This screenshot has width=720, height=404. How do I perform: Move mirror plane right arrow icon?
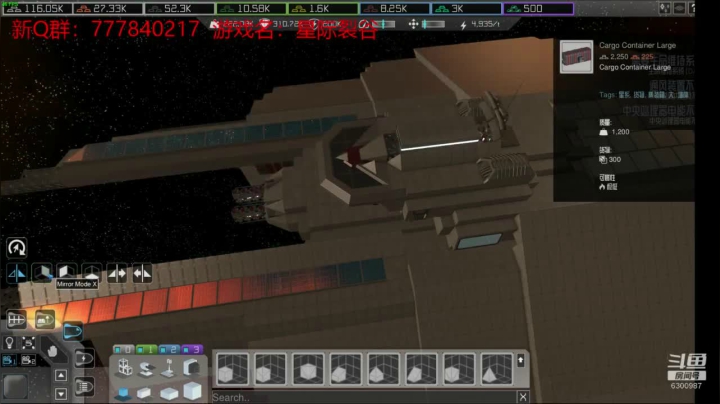pyautogui.click(x=117, y=274)
